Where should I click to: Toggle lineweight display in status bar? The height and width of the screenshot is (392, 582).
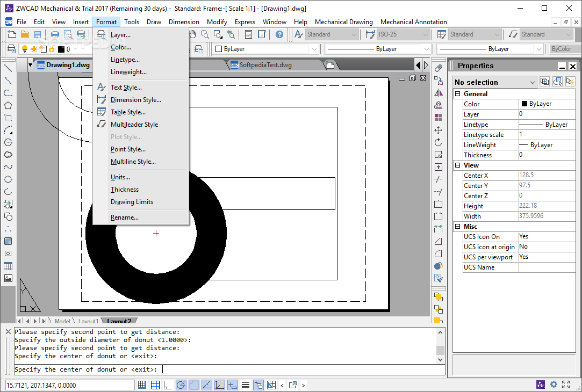point(246,385)
